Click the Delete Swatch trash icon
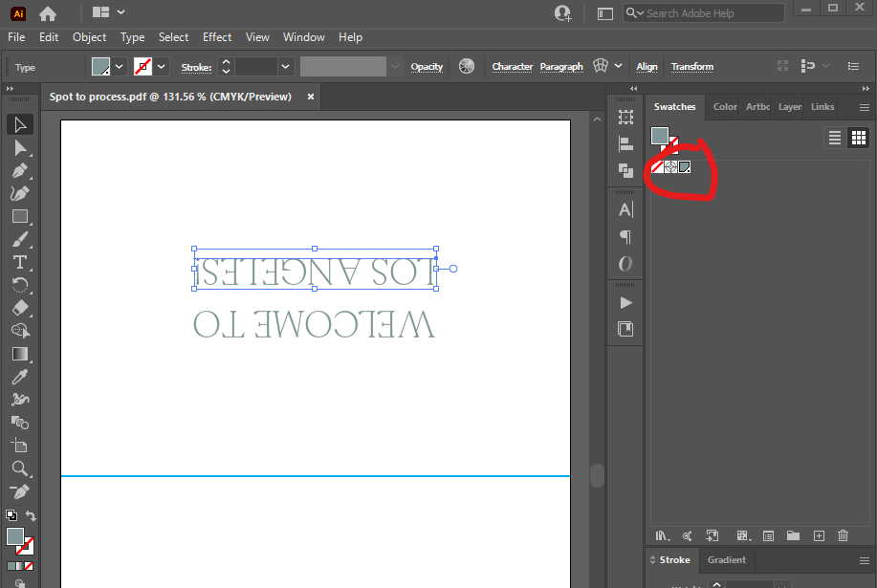Viewport: 877px width, 588px height. coord(844,536)
